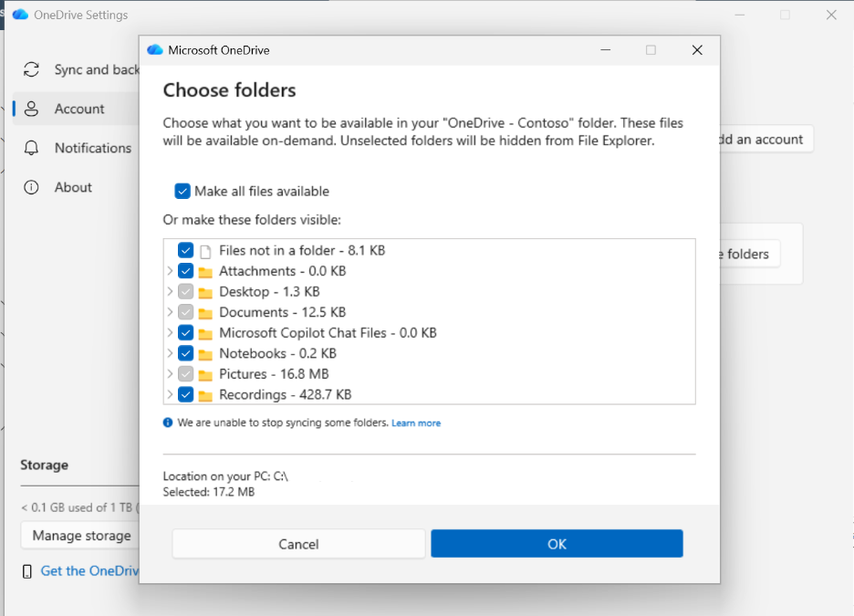Click the Microsoft Copilot Chat Files folder icon

pyautogui.click(x=205, y=333)
